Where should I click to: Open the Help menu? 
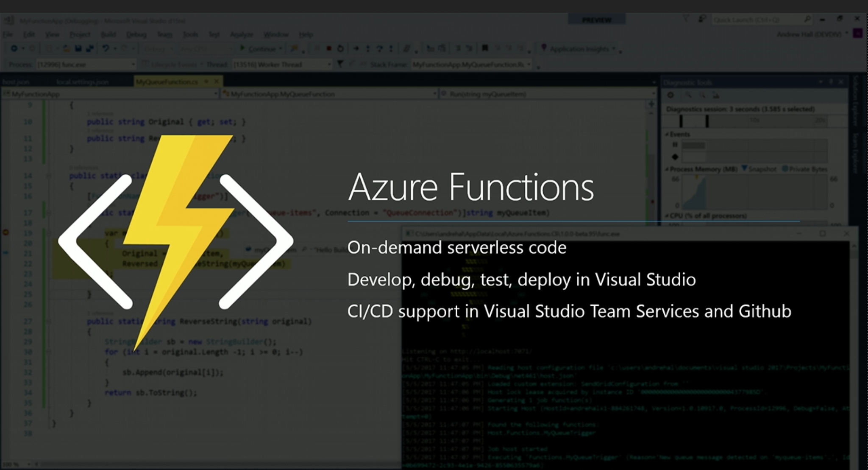pos(306,34)
